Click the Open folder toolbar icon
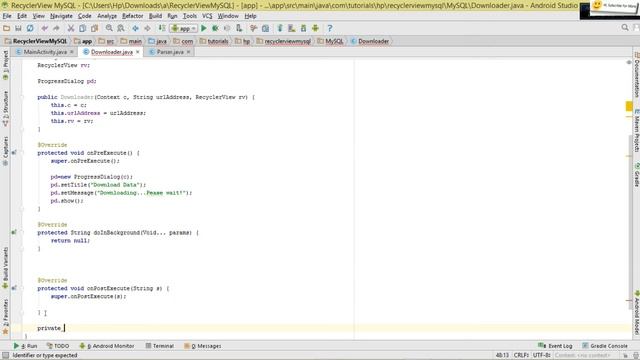 pyautogui.click(x=6, y=28)
